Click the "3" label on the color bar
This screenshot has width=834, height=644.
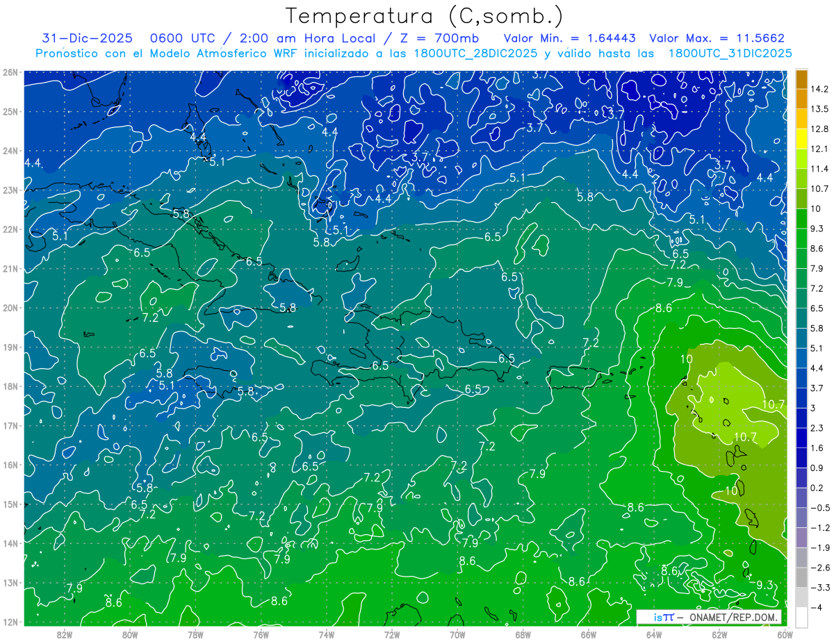click(813, 408)
